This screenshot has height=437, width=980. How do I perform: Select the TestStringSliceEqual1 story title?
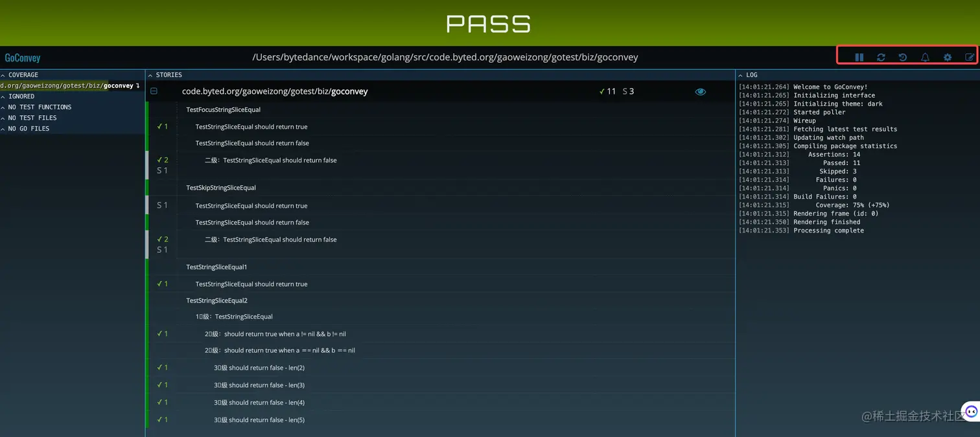216,267
